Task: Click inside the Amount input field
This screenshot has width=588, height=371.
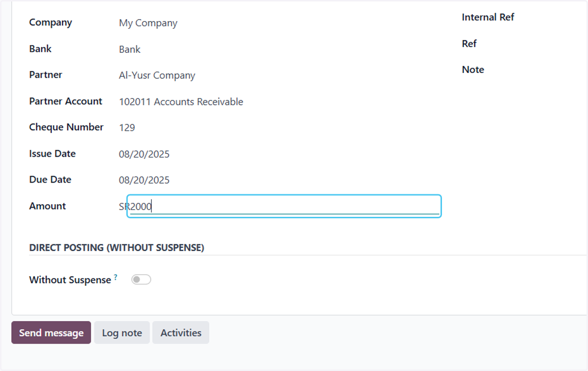Action: click(284, 206)
